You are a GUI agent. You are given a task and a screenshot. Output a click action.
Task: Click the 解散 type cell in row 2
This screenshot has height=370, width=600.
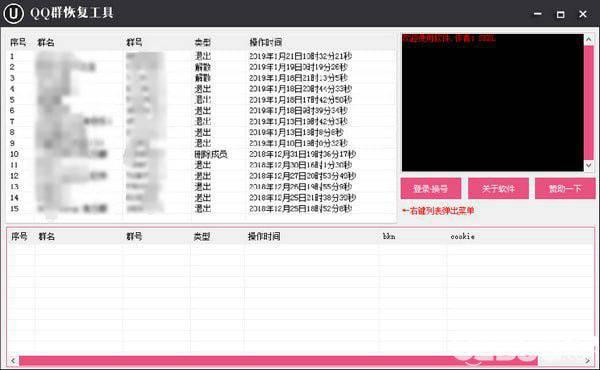[202, 67]
